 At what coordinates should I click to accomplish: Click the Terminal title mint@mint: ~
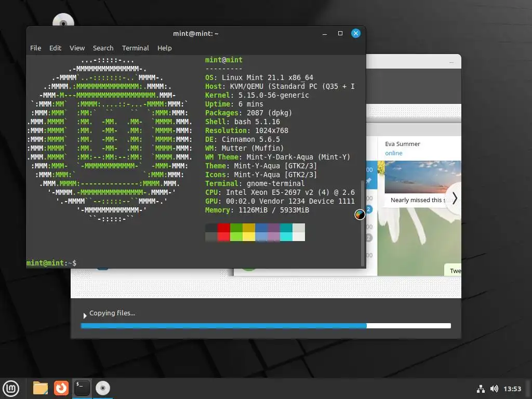195,34
